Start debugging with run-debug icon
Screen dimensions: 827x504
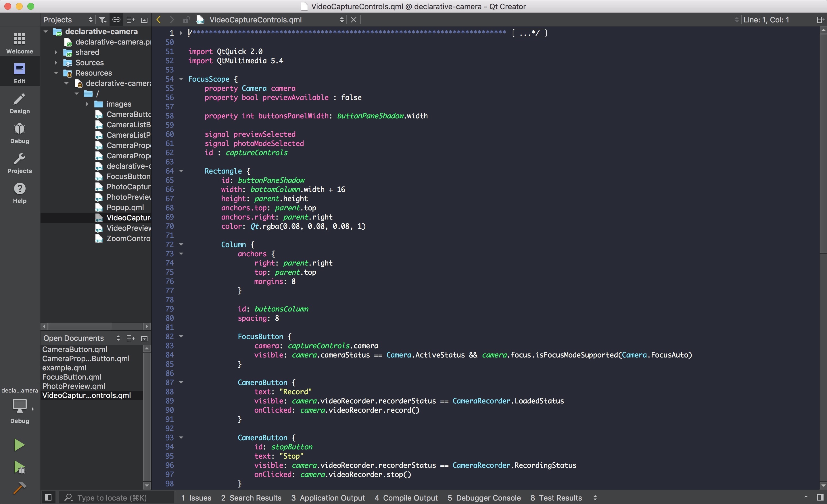pos(19,467)
